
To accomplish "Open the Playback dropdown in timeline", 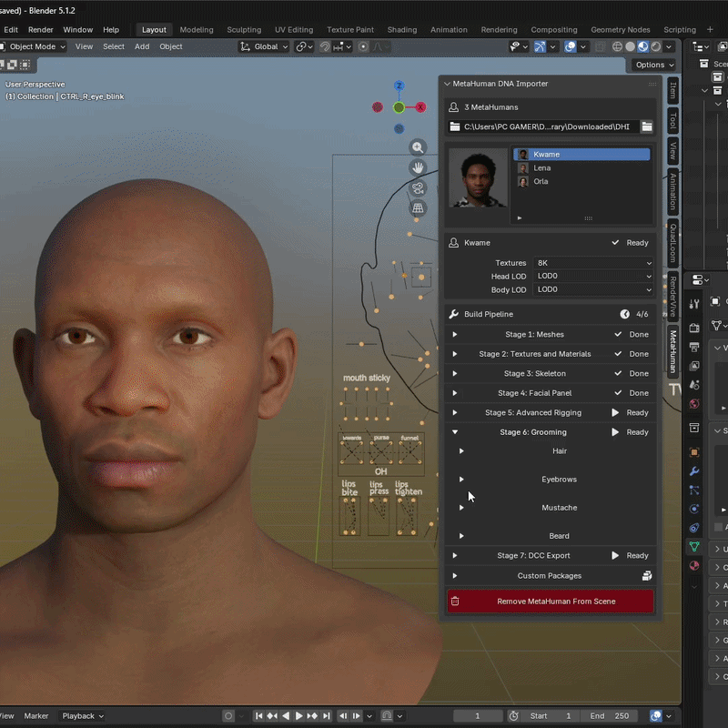I will (x=82, y=716).
